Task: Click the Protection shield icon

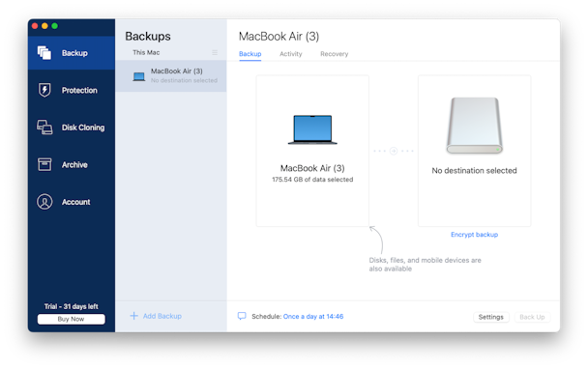Action: tap(44, 90)
